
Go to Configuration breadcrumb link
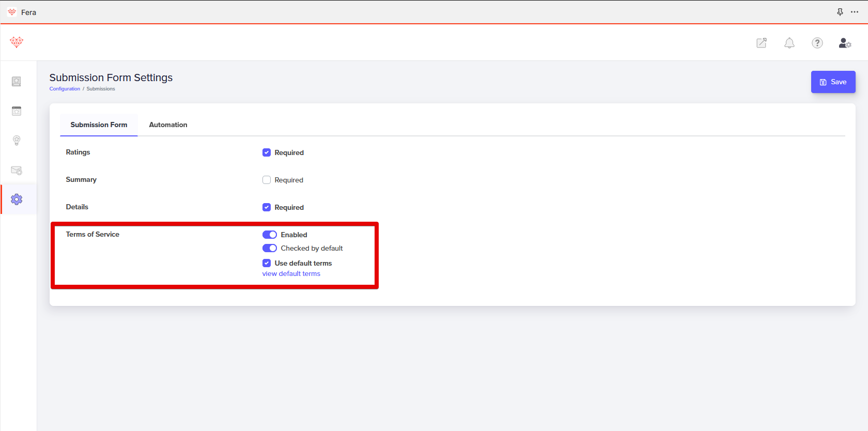(x=65, y=89)
